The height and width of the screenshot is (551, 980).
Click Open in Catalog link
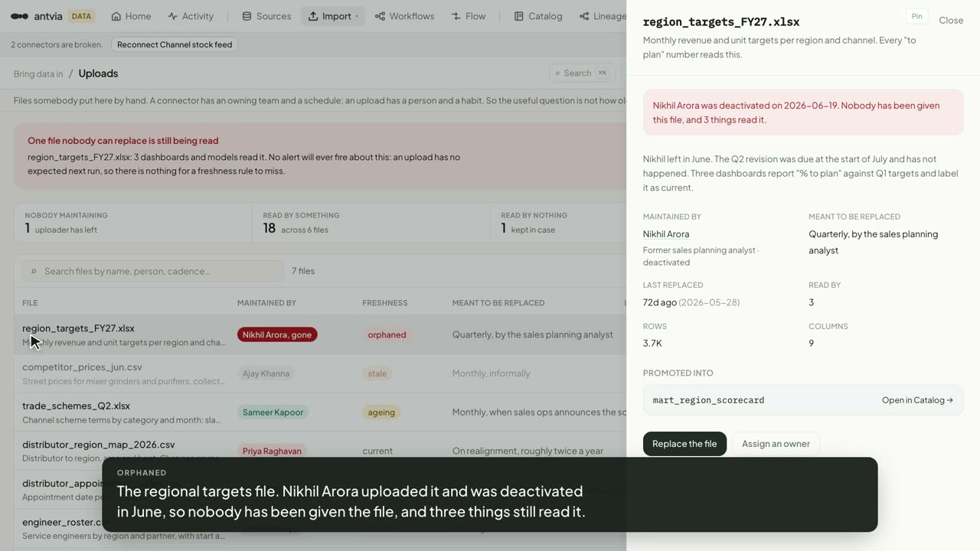(x=917, y=400)
